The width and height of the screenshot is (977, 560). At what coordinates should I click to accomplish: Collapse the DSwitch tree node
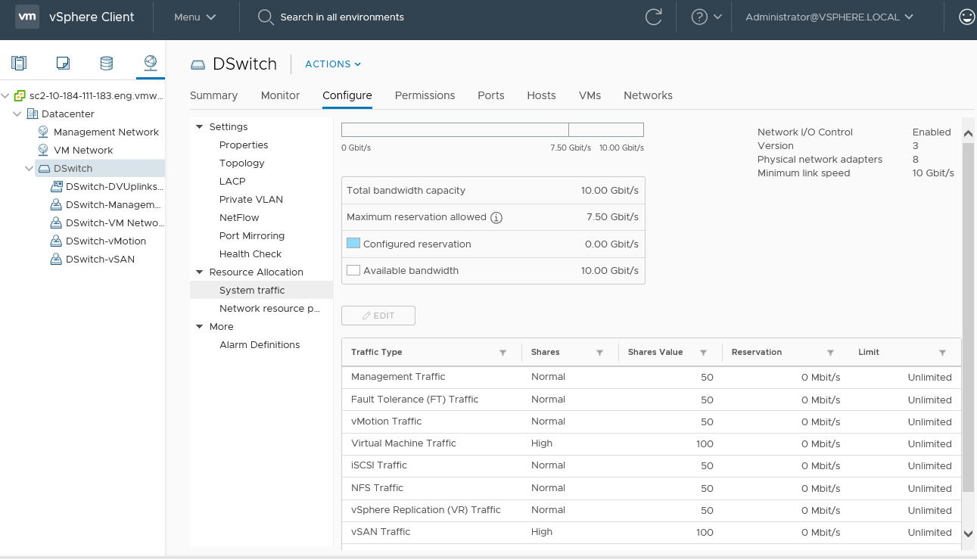tap(30, 169)
